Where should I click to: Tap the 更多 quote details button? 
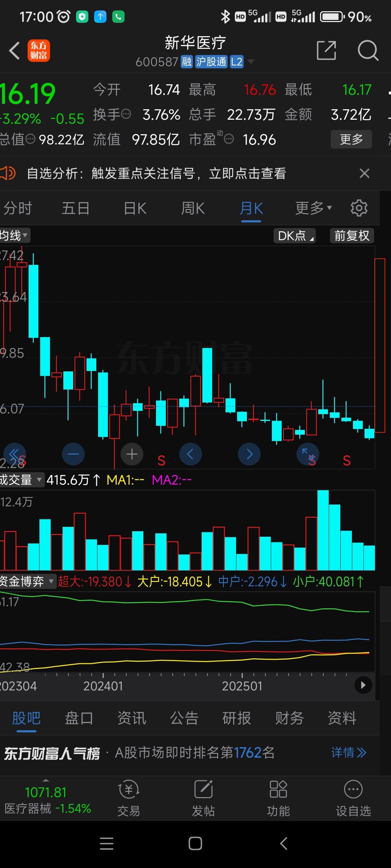[x=351, y=139]
